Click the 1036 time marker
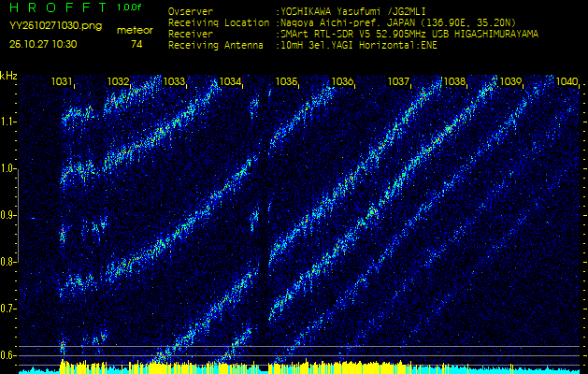Screen dimensions: 588x374 coord(342,81)
